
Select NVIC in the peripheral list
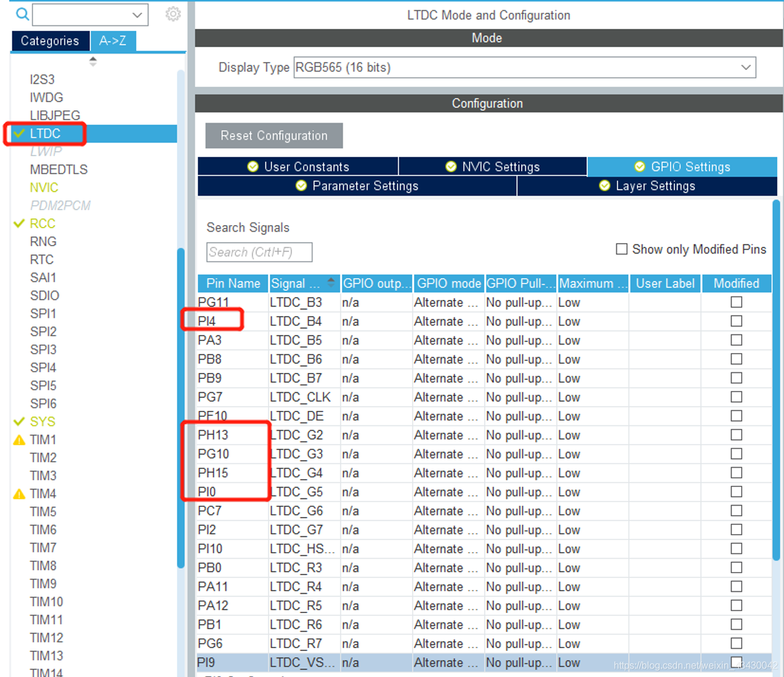44,188
